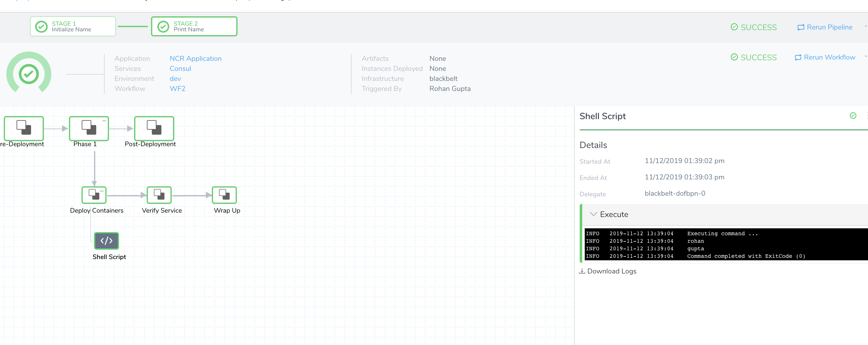Click the download arrow icon beside Download Logs
Image resolution: width=868 pixels, height=345 pixels.
(x=582, y=271)
